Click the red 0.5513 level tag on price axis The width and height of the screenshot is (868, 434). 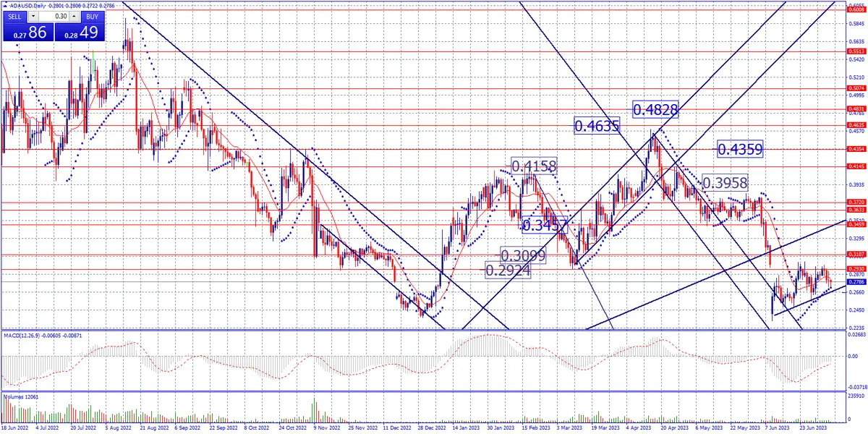[x=856, y=53]
